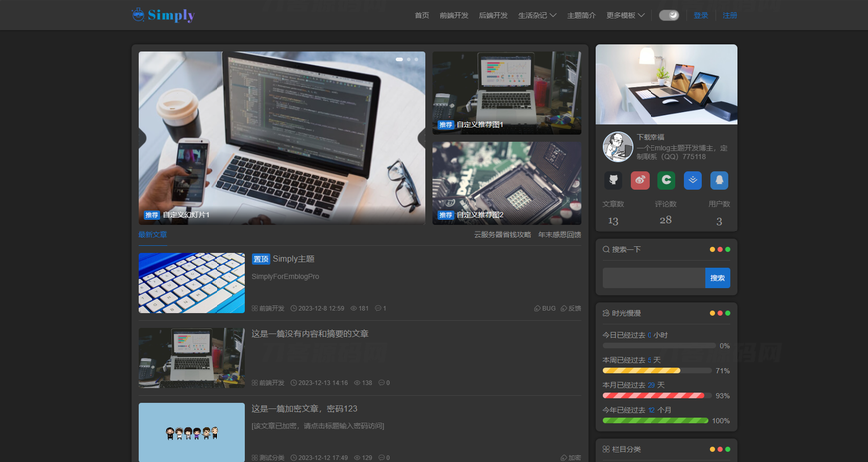This screenshot has height=462, width=868.
Task: Click the carousel left arrow
Action: coord(142,138)
